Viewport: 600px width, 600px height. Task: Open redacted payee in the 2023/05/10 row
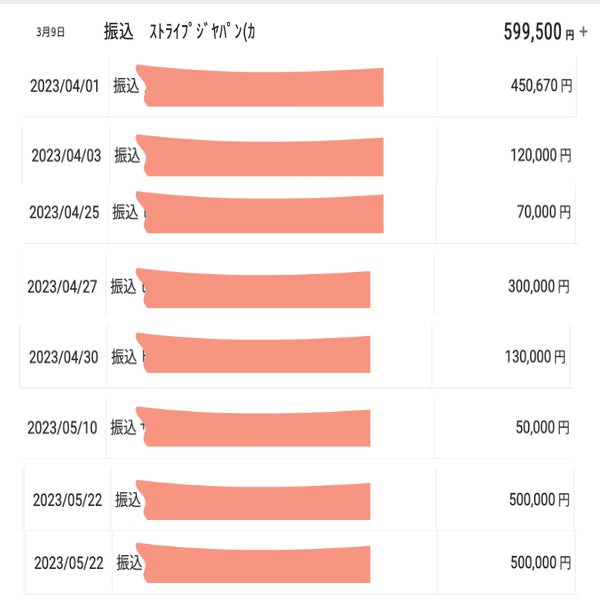(255, 428)
